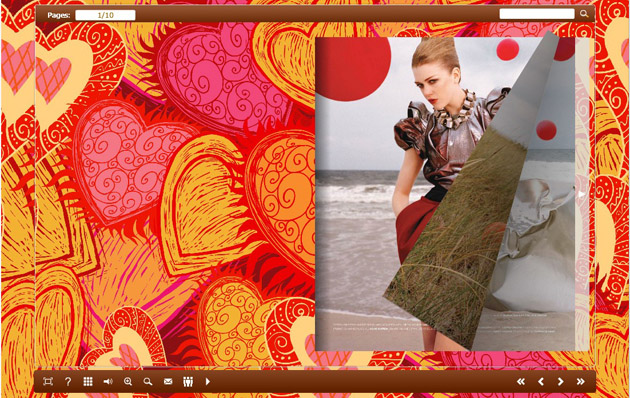Jump to the last page
This screenshot has width=630, height=398.
[x=581, y=382]
